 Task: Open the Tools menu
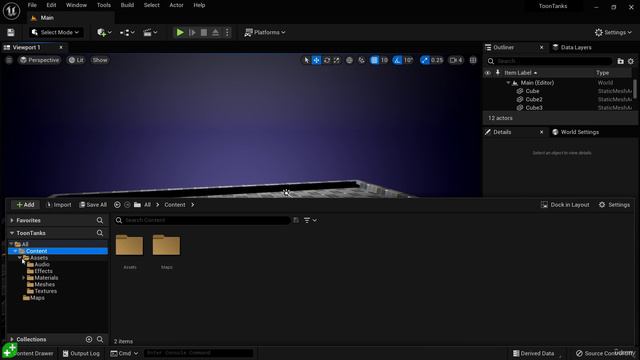104,5
